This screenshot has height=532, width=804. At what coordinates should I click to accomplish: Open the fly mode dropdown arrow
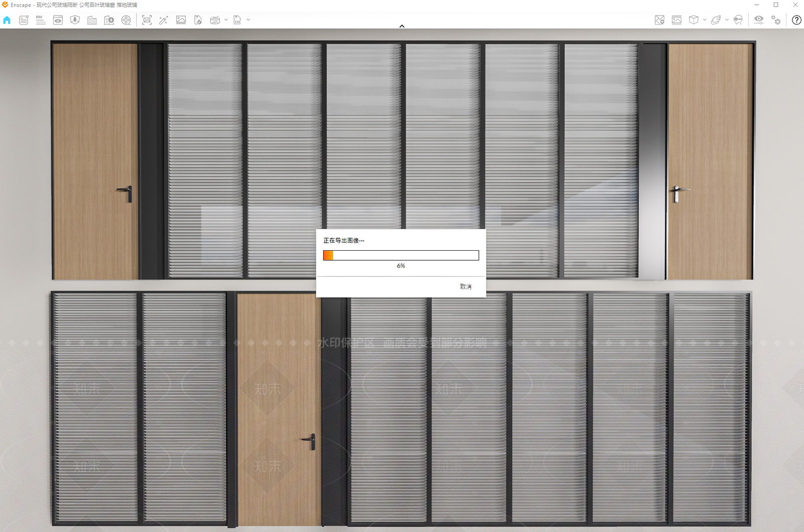(x=727, y=20)
